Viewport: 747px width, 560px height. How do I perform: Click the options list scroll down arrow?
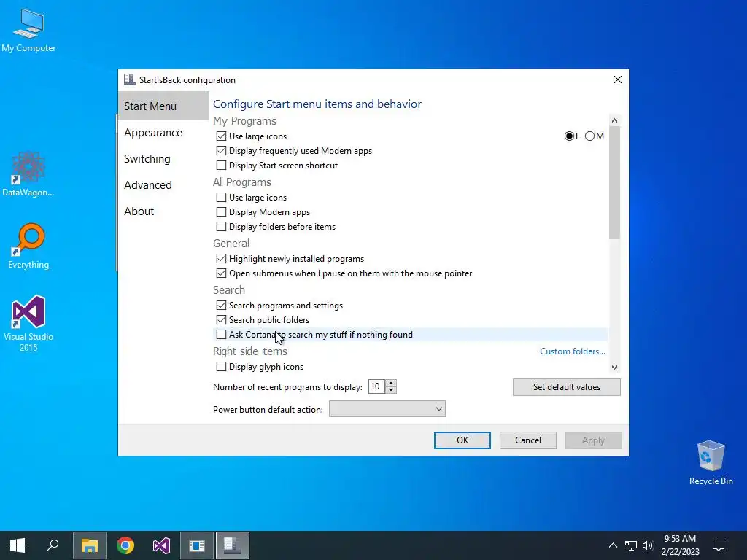pos(614,367)
